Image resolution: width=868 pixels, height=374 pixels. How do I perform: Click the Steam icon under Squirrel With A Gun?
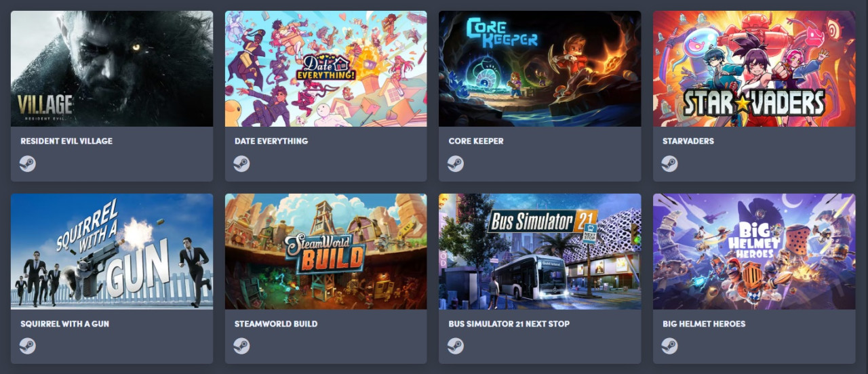(28, 346)
